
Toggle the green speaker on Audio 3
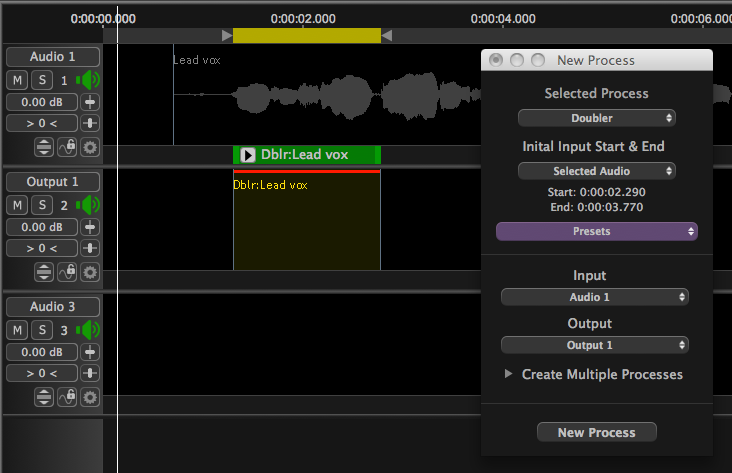[90, 330]
